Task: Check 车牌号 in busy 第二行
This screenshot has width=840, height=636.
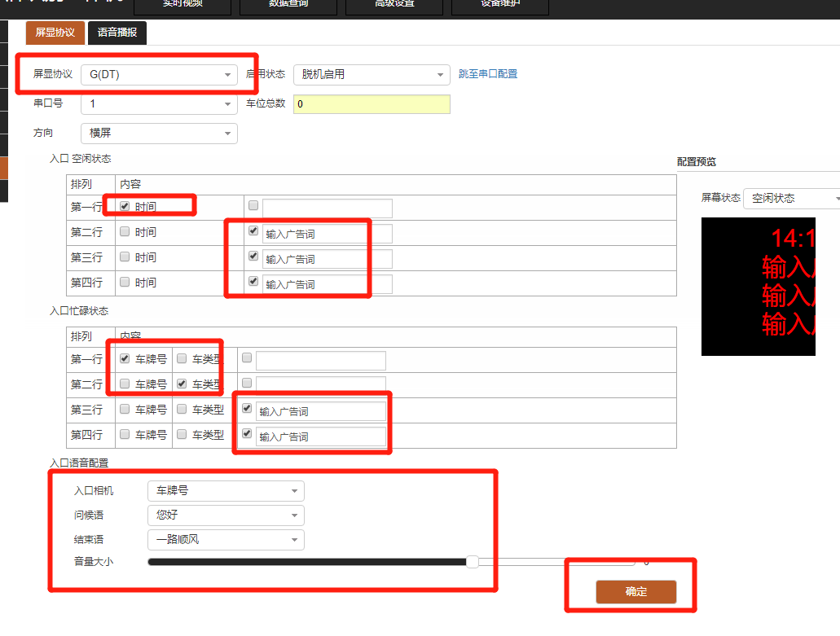Action: click(x=125, y=384)
